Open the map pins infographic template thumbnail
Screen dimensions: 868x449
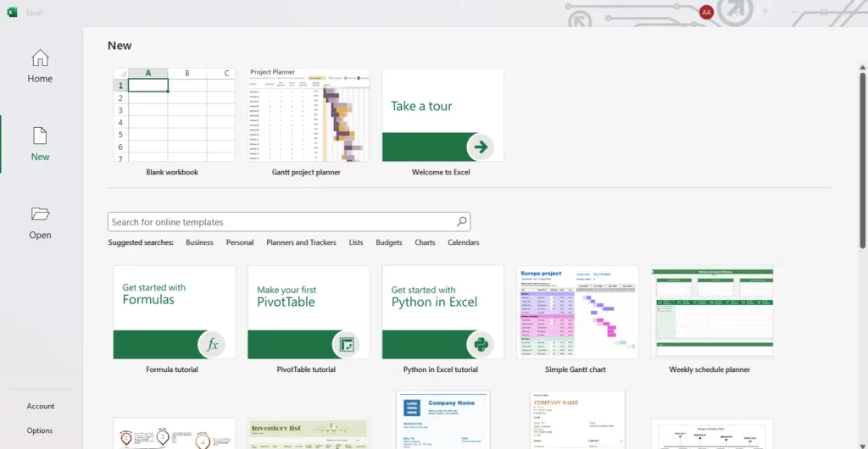[174, 434]
